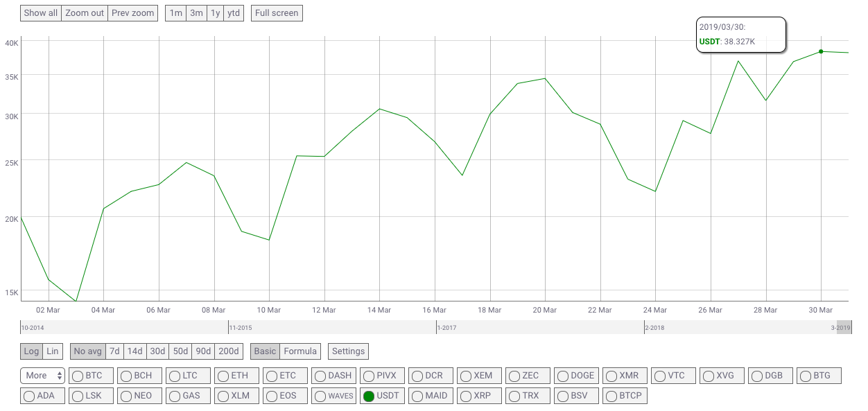Screen dimensions: 868x411
Task: Click the 3-2019 range selector handle
Action: pyautogui.click(x=843, y=327)
